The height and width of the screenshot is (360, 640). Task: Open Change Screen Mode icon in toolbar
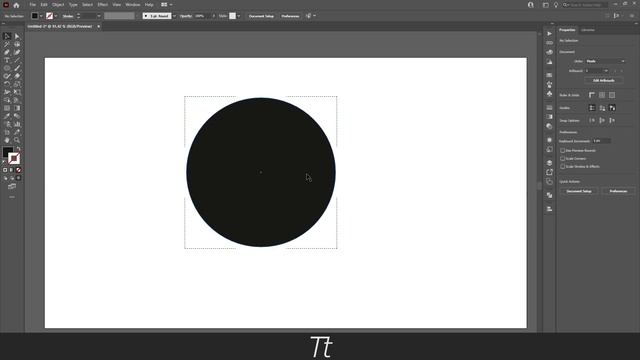tap(12, 187)
